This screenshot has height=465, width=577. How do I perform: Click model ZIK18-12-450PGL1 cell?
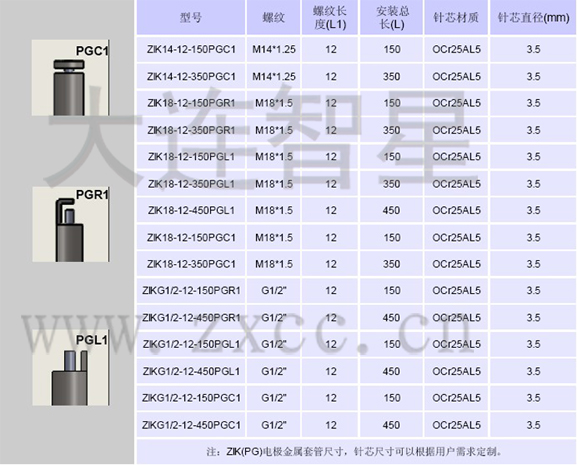191,210
